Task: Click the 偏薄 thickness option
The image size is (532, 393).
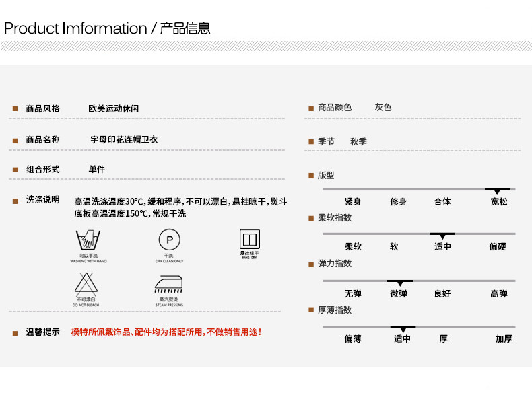Action: tap(353, 338)
